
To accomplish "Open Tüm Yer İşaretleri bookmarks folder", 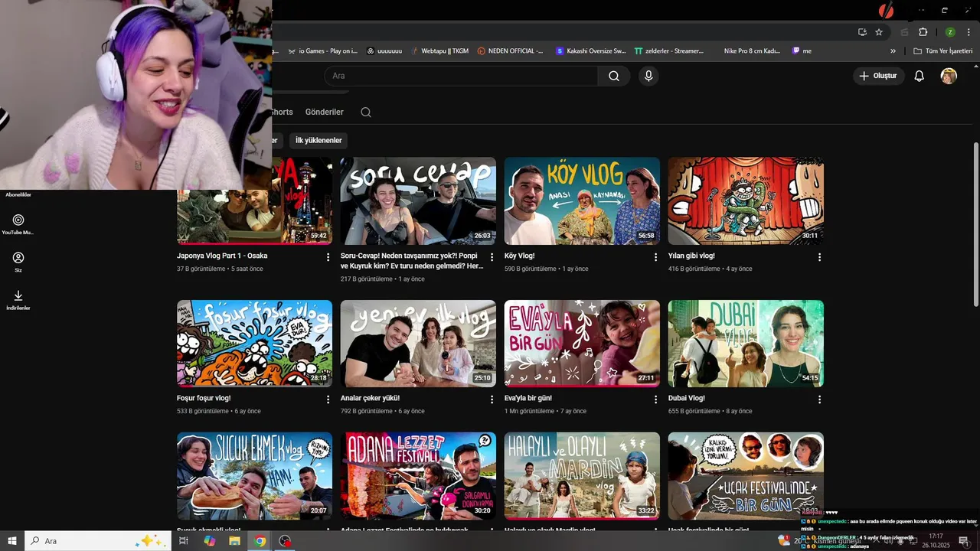I will click(943, 51).
